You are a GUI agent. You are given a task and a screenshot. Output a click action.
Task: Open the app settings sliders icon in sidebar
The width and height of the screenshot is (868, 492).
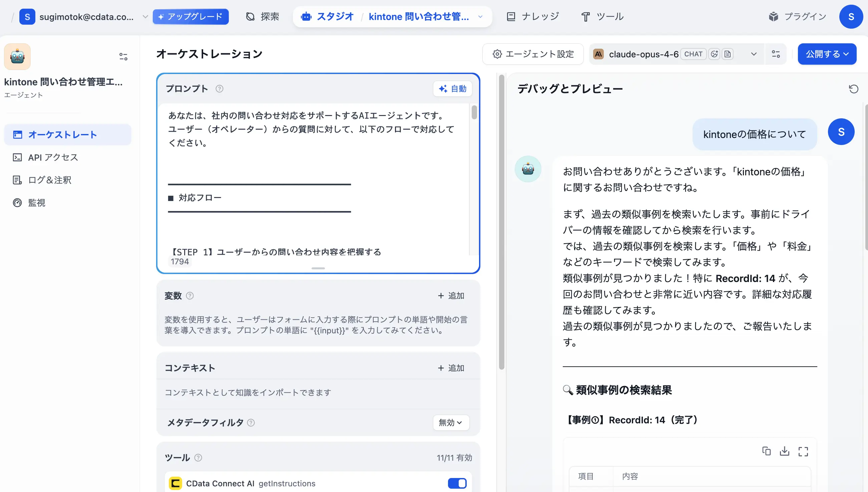click(123, 56)
